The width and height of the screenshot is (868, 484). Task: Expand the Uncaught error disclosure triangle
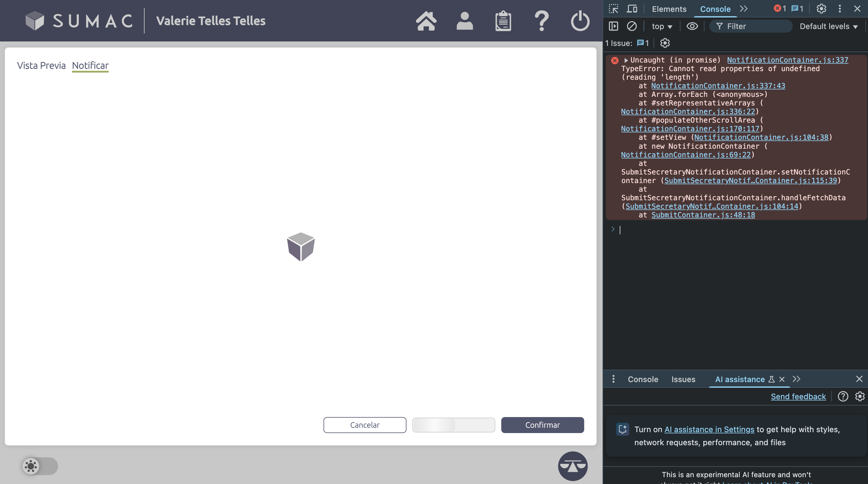626,60
